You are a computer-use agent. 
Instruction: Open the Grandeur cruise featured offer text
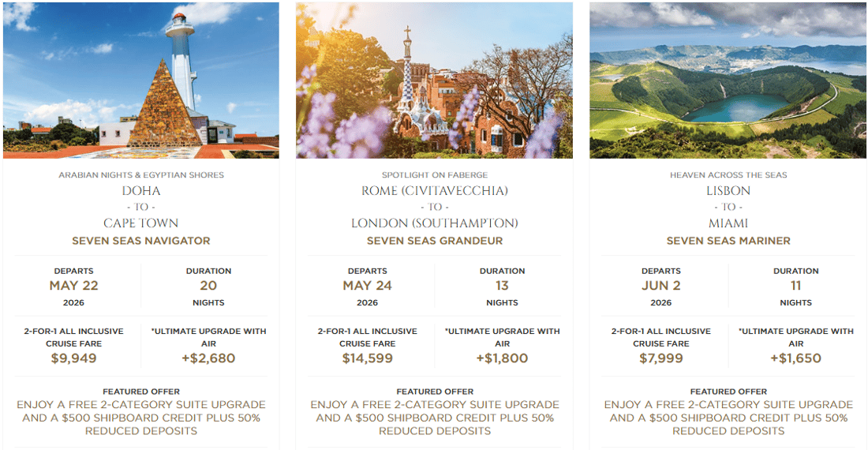pyautogui.click(x=435, y=418)
